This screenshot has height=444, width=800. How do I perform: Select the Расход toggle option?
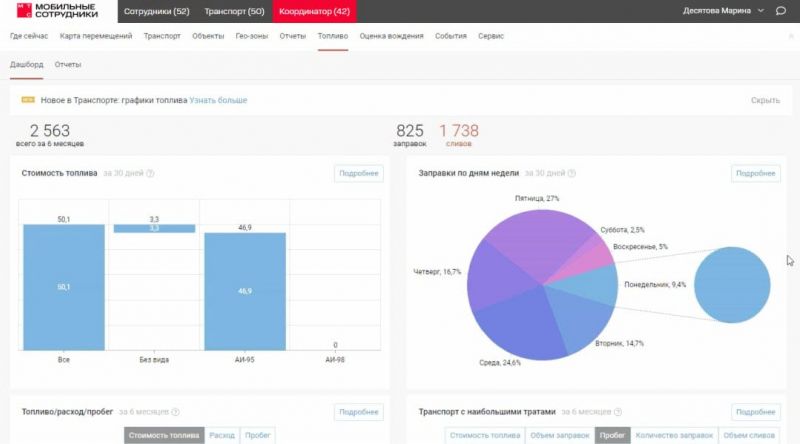tap(221, 436)
